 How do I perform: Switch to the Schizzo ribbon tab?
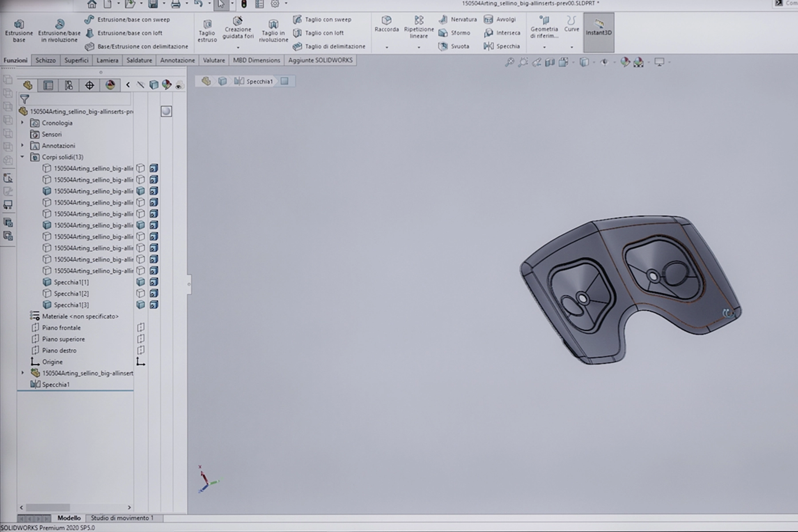tap(46, 60)
